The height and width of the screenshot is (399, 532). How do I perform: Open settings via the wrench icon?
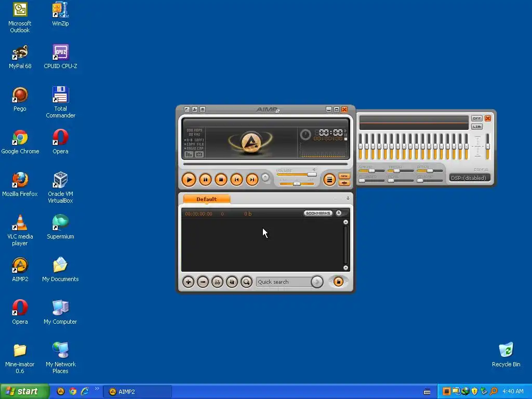(x=195, y=109)
